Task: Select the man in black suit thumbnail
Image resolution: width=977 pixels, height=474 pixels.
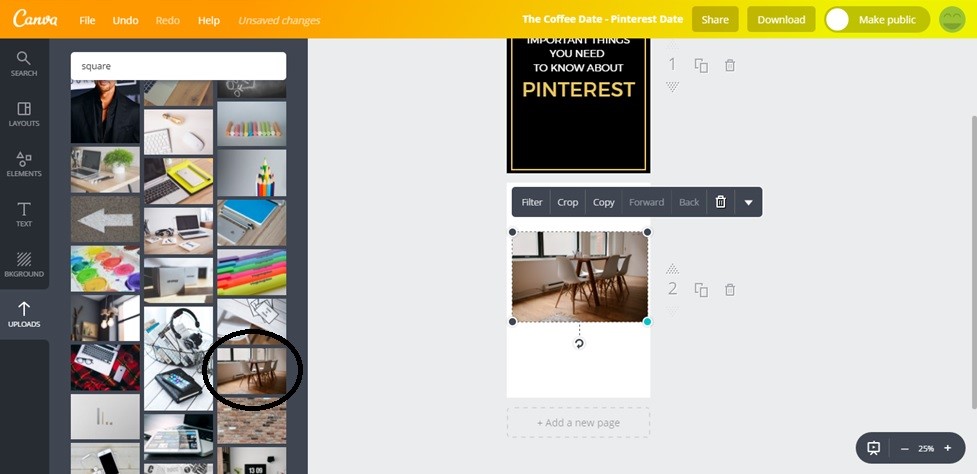Action: coord(105,112)
